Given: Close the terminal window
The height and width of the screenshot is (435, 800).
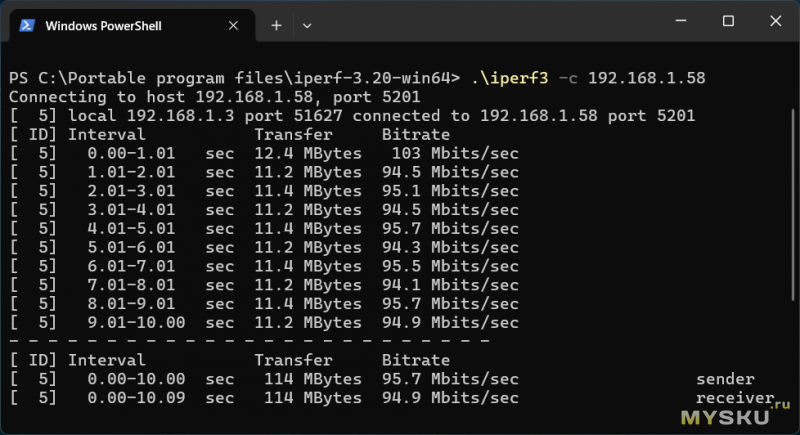Looking at the screenshot, I should click(774, 21).
